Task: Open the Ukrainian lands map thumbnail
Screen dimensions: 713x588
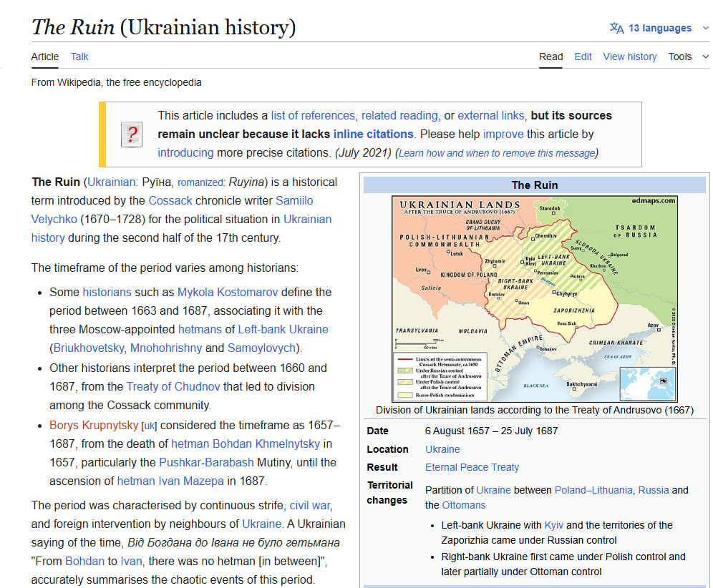Action: point(535,298)
